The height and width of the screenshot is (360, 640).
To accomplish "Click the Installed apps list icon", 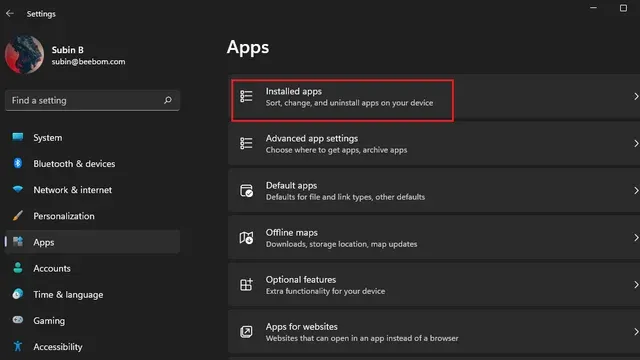I will [x=246, y=96].
